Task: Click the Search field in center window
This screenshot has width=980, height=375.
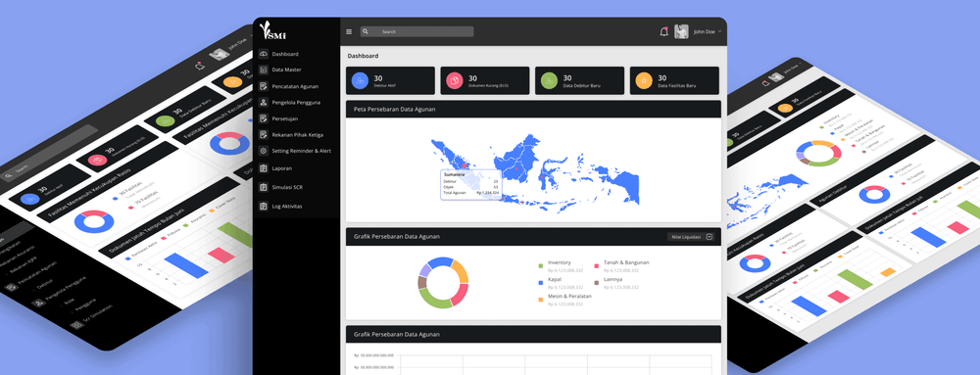Action: (416, 32)
